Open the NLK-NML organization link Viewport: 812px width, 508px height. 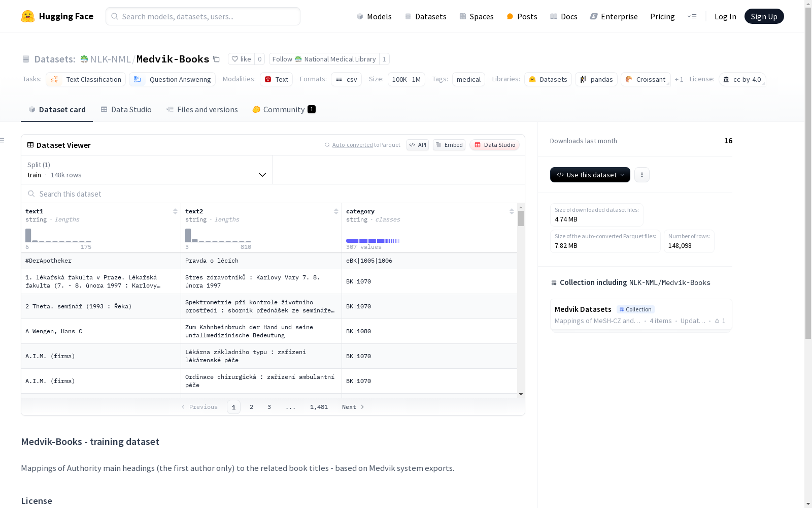coord(110,59)
